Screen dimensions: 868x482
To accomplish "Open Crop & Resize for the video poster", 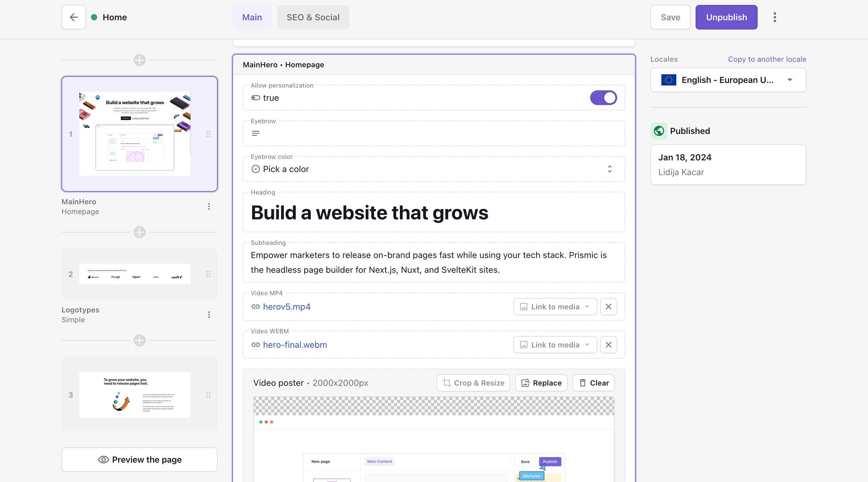I will (472, 383).
